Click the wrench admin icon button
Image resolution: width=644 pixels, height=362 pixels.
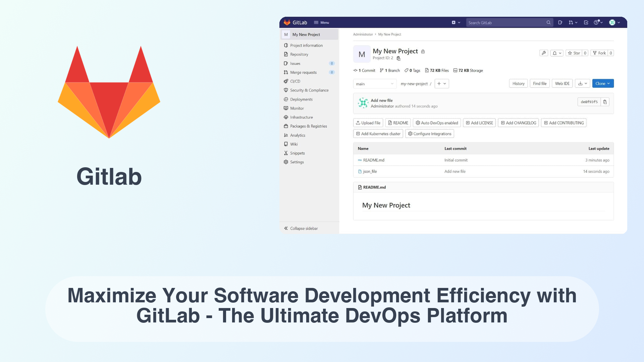(544, 53)
